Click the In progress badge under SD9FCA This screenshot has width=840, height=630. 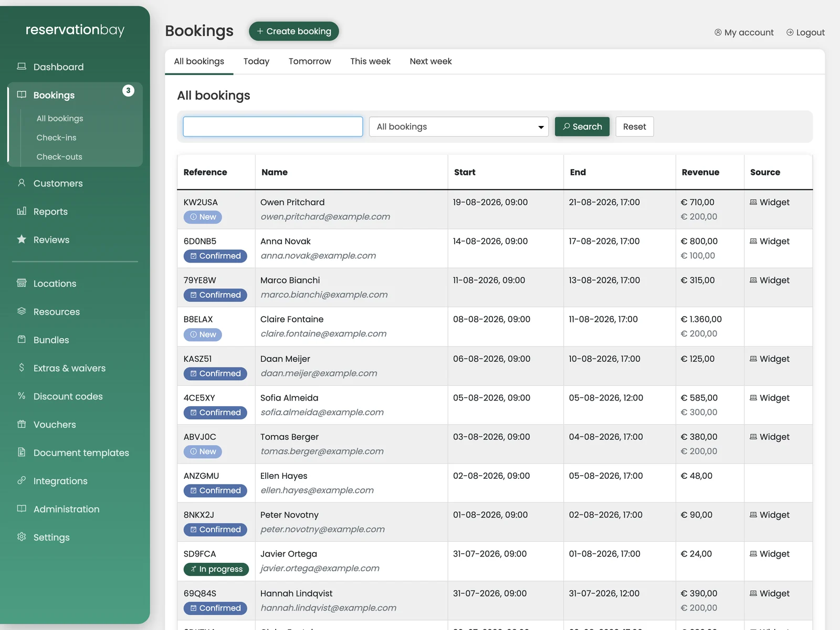(216, 569)
